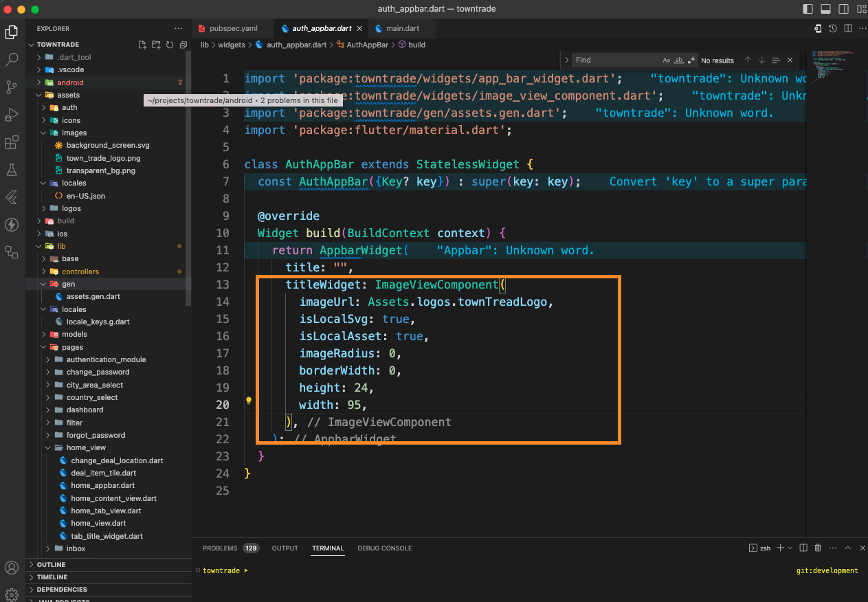The image size is (868, 602).
Task: Open terminal launch profile dropdown chevron
Action: (x=791, y=548)
